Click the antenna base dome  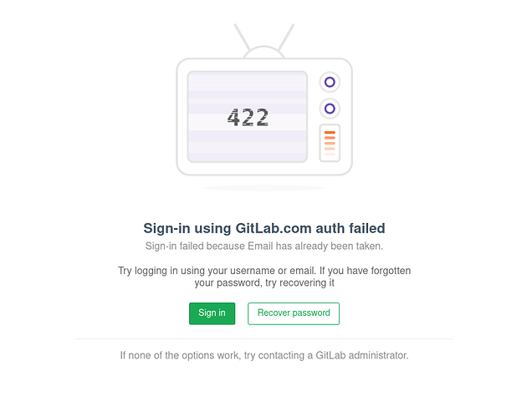pos(264,52)
